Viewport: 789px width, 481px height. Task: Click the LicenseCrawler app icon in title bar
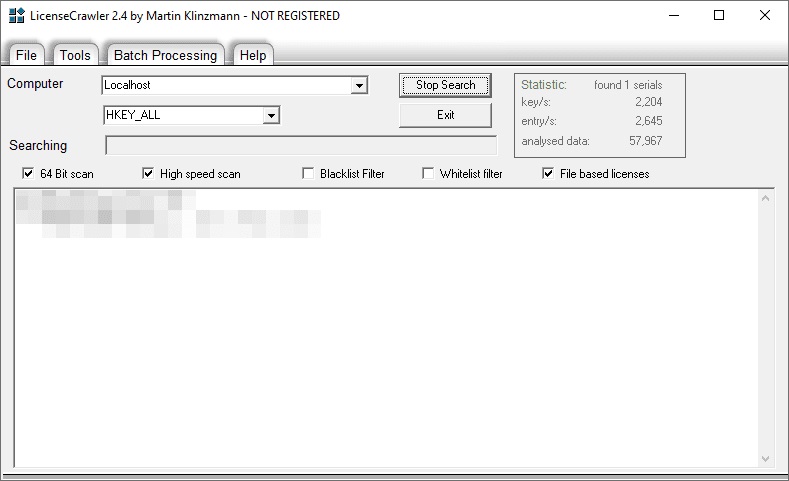(x=16, y=16)
